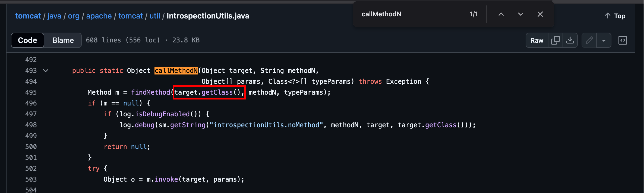644x193 pixels.
Task: Collapse code block at line 493
Action: pyautogui.click(x=46, y=71)
